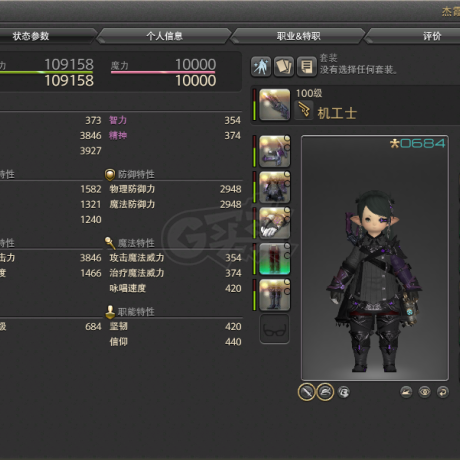Click the gloves equipment slot

click(275, 223)
